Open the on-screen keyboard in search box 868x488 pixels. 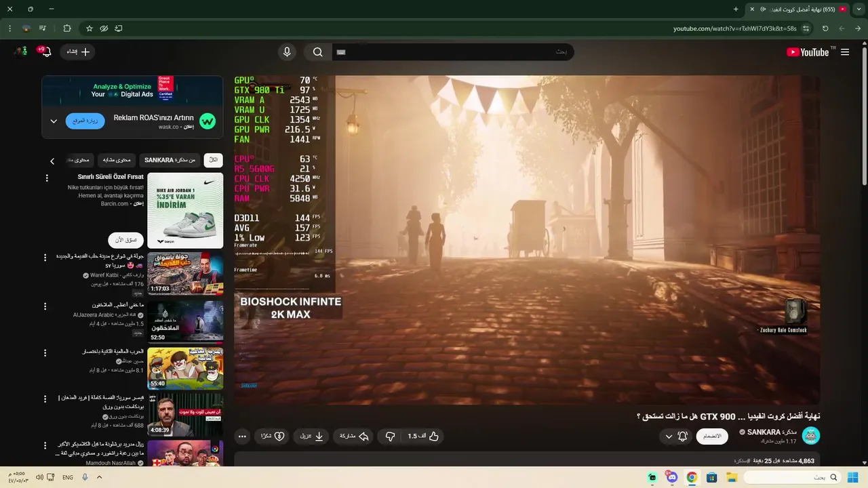tap(341, 52)
